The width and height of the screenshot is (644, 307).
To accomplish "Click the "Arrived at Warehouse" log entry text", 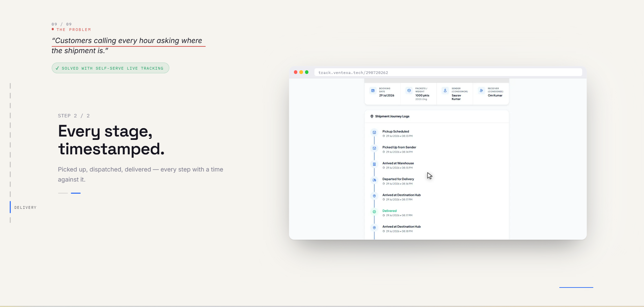I will pyautogui.click(x=398, y=163).
